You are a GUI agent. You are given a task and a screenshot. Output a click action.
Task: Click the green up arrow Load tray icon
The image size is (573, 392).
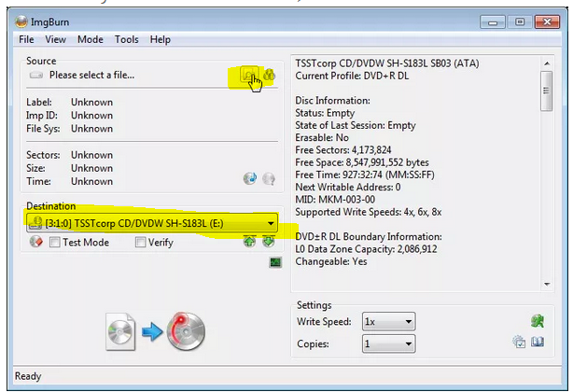[x=249, y=242]
